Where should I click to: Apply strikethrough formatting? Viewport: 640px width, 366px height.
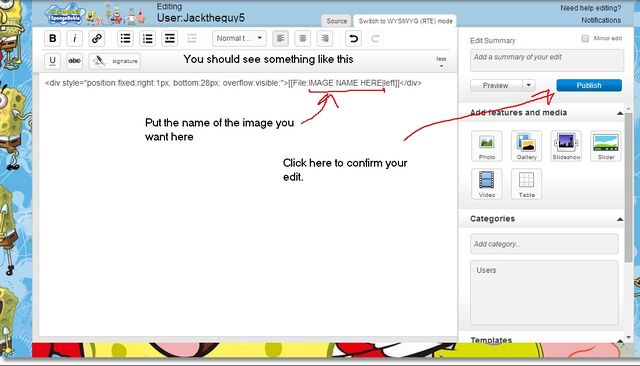pos(74,61)
